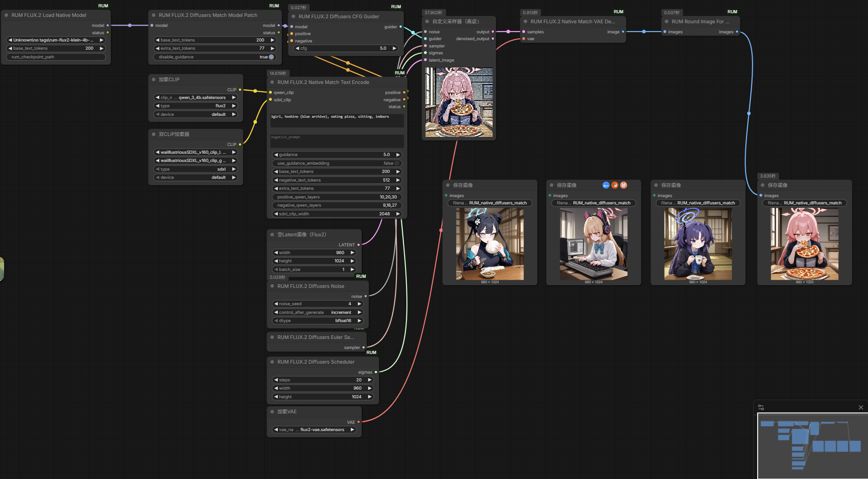Open the dtype bfloat16 dropdown
This screenshot has width=868, height=479.
click(x=317, y=321)
